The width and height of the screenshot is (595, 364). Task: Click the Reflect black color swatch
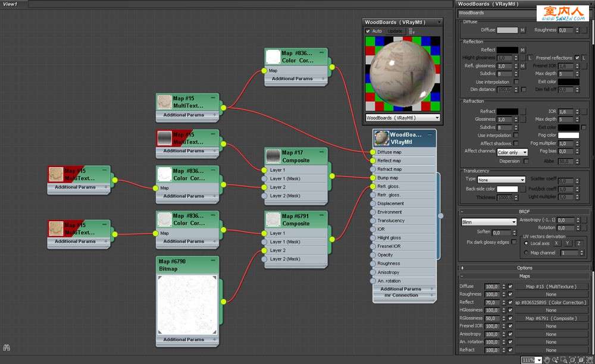pos(508,50)
